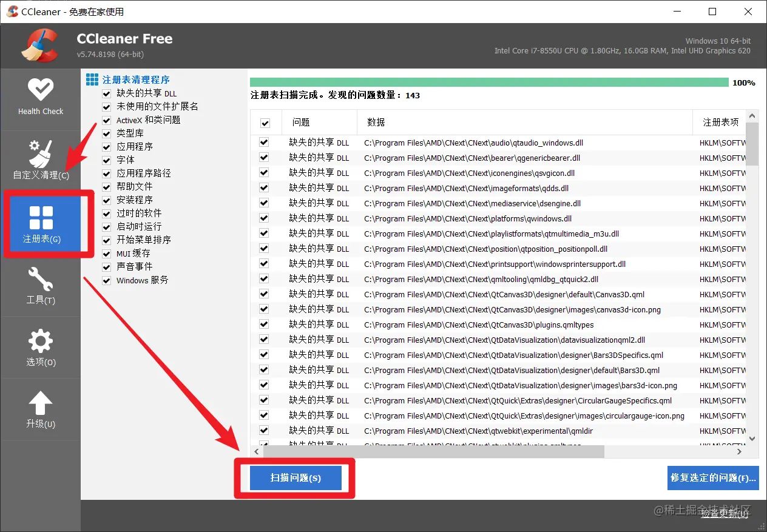The height and width of the screenshot is (532, 767).
Task: Uncheck the qsvgicon.dll result row
Action: pos(264,173)
